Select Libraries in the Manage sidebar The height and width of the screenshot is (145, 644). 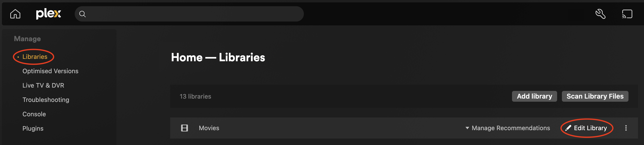(x=35, y=57)
